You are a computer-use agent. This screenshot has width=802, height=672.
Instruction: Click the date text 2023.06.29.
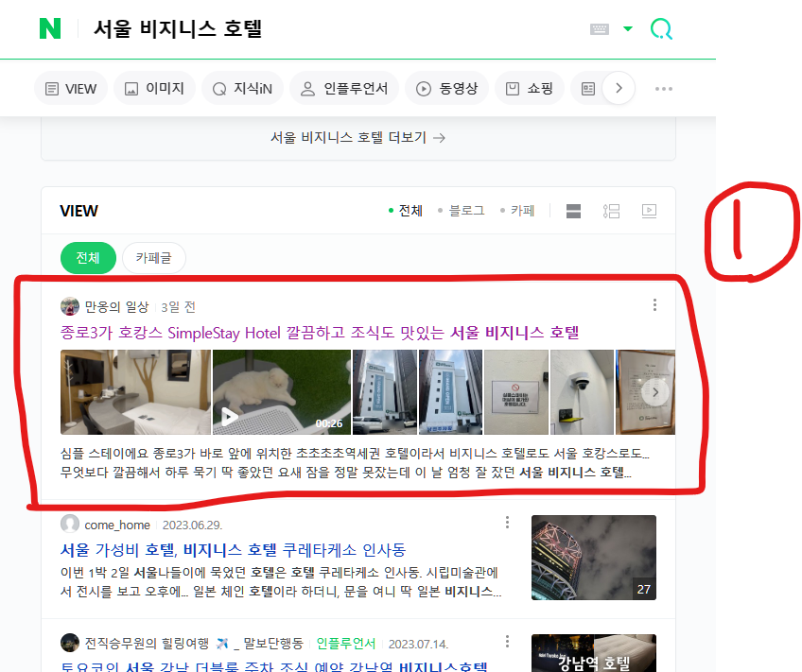pos(192,525)
